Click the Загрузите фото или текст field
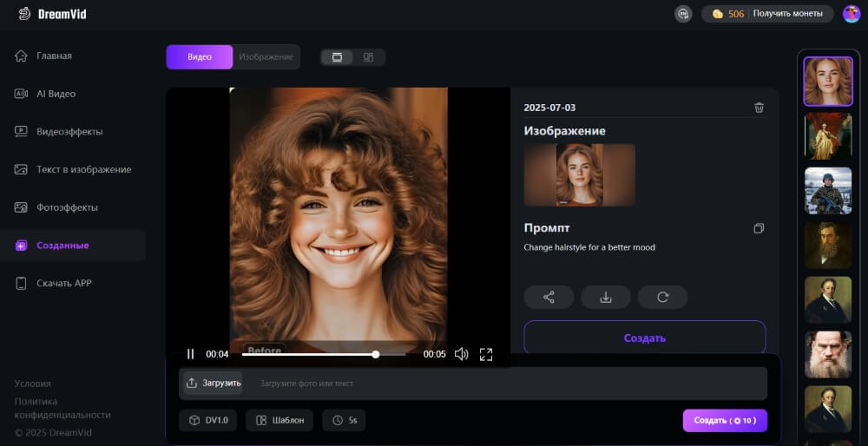Viewport: 868px width, 446px height. 503,383
